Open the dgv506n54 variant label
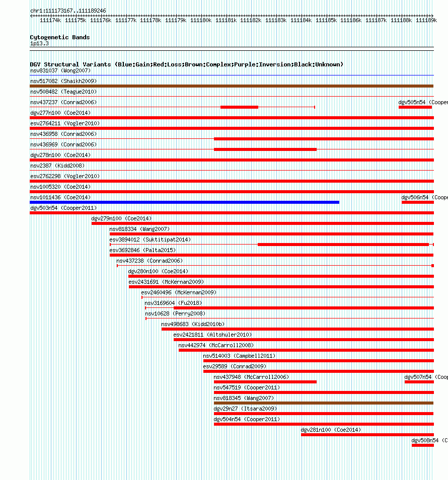 [x=424, y=197]
